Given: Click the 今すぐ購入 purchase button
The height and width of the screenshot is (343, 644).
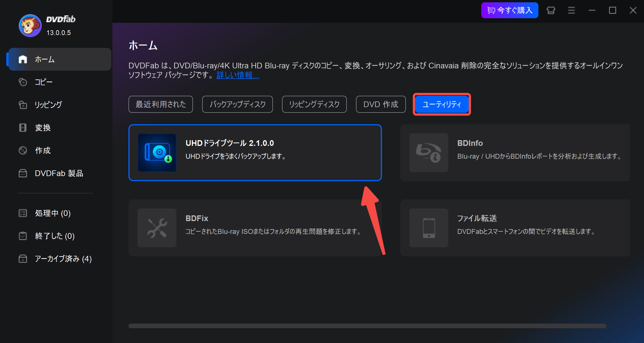Looking at the screenshot, I should 509,10.
